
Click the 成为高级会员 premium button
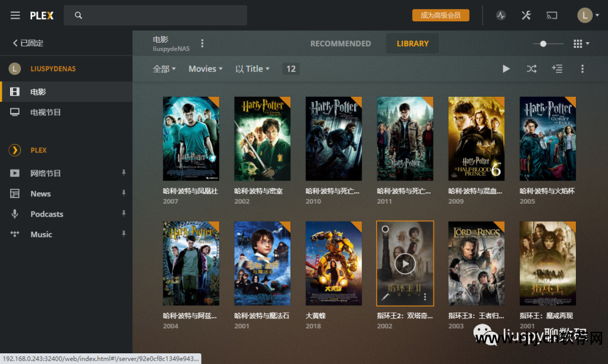[x=440, y=16]
